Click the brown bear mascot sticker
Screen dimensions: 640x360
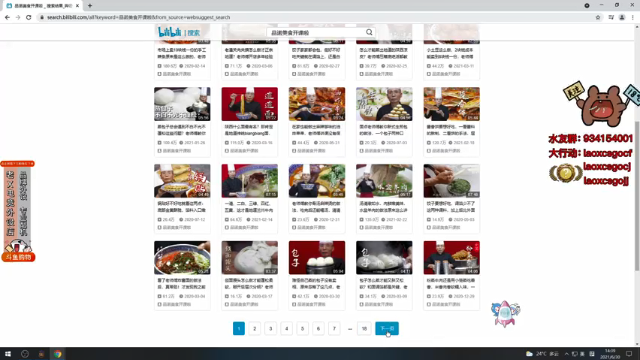coord(602,105)
